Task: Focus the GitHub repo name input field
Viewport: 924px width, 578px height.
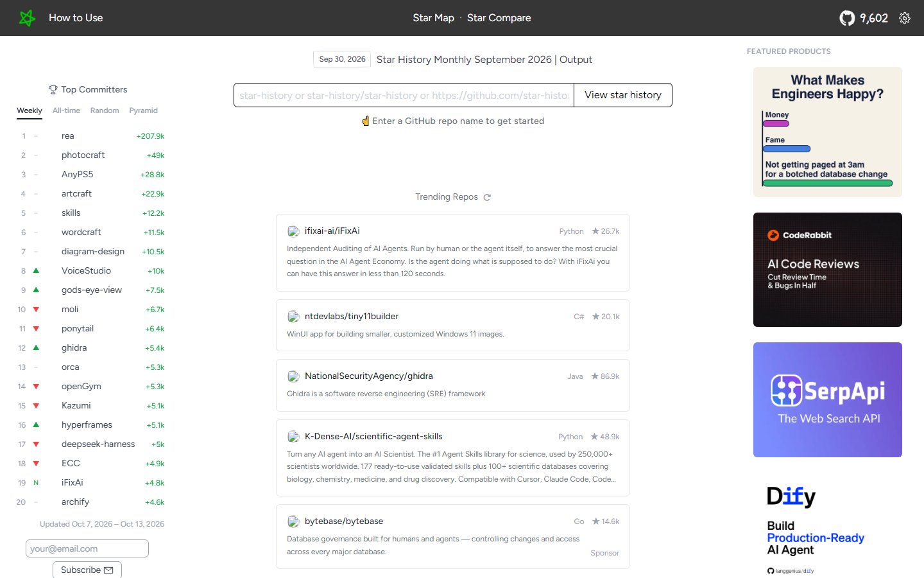Action: click(404, 95)
